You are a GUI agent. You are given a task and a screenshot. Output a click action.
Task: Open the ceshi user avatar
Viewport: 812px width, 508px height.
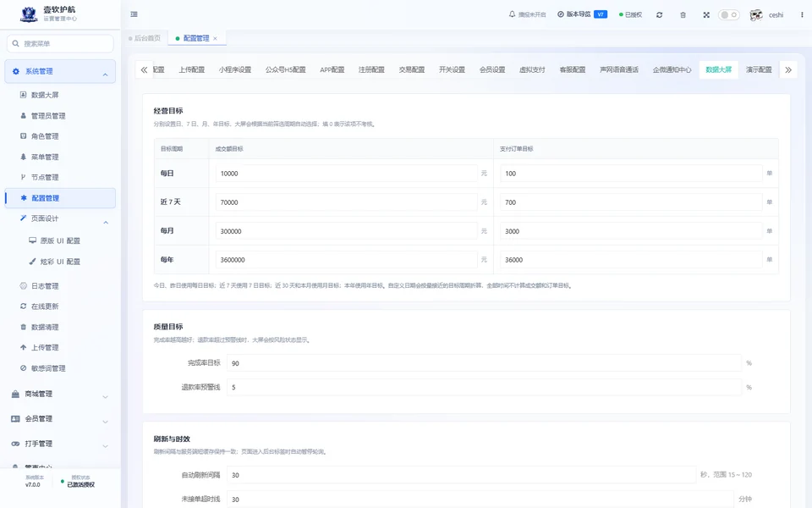(x=756, y=15)
